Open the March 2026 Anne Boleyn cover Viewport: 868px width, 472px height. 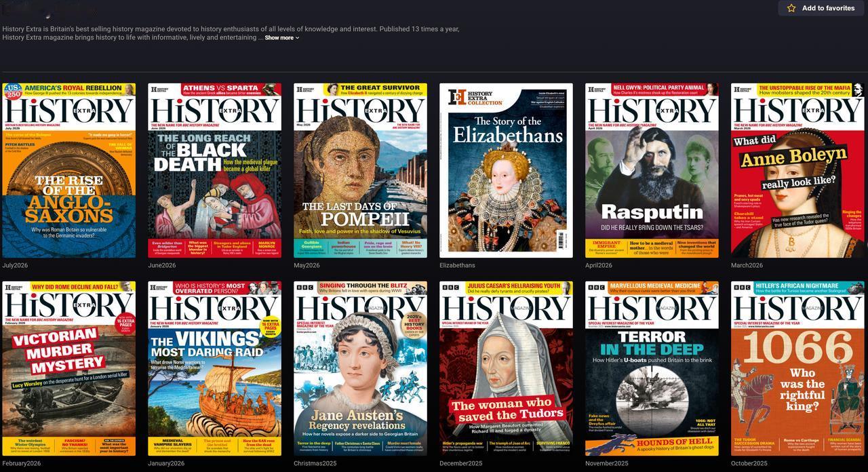point(797,170)
